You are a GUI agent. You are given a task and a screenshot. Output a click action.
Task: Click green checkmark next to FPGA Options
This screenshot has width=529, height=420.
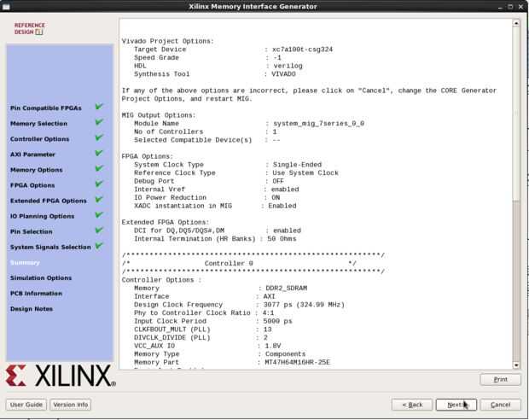click(x=99, y=184)
